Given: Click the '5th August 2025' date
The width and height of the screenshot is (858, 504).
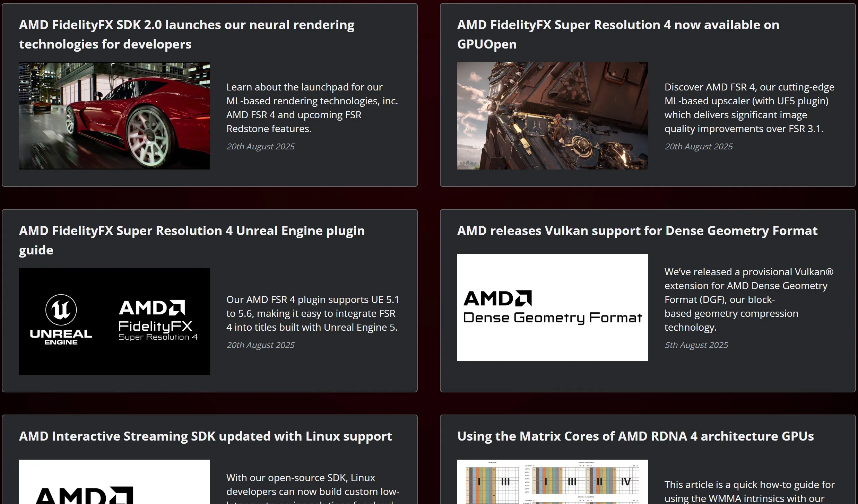Looking at the screenshot, I should tap(696, 345).
